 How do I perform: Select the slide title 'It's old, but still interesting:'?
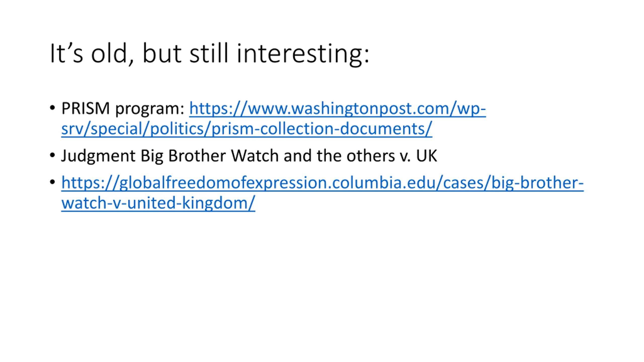point(210,54)
